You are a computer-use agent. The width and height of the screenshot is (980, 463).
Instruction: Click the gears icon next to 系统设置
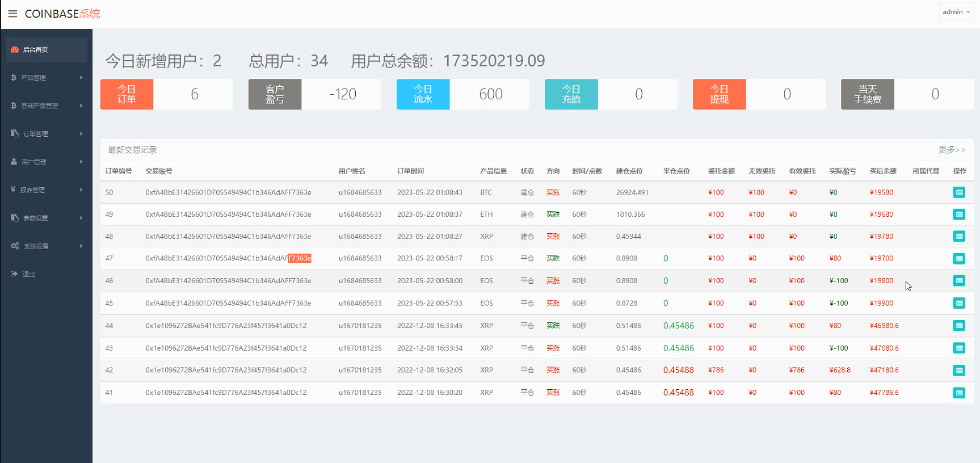(x=15, y=246)
